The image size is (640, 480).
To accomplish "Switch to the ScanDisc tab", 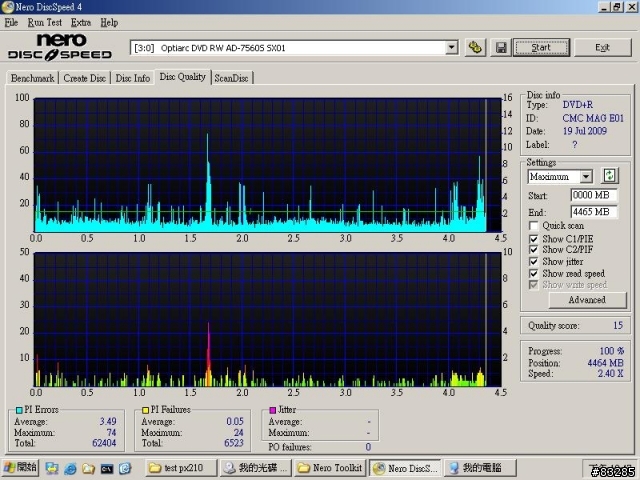I will pos(231,78).
